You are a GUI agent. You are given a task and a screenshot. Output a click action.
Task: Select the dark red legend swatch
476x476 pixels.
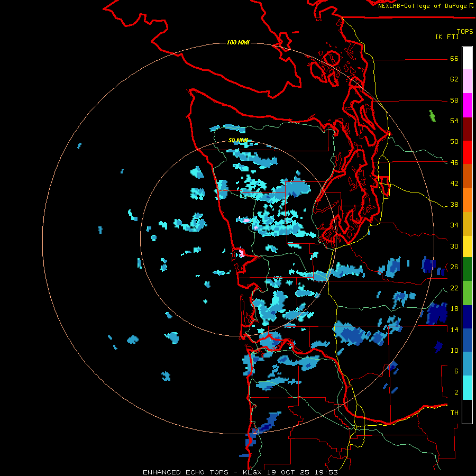(x=467, y=129)
